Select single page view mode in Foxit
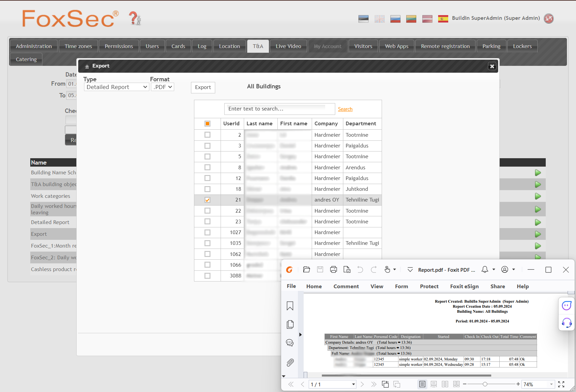Screen dimensions: 576x392 [x=422, y=384]
